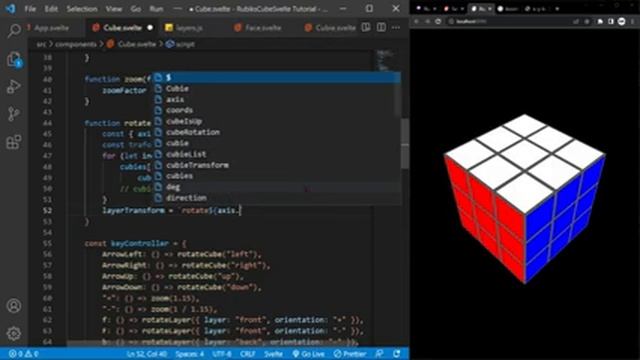Open the browser extensions puzzle icon
This screenshot has width=640, height=360.
[x=600, y=21]
